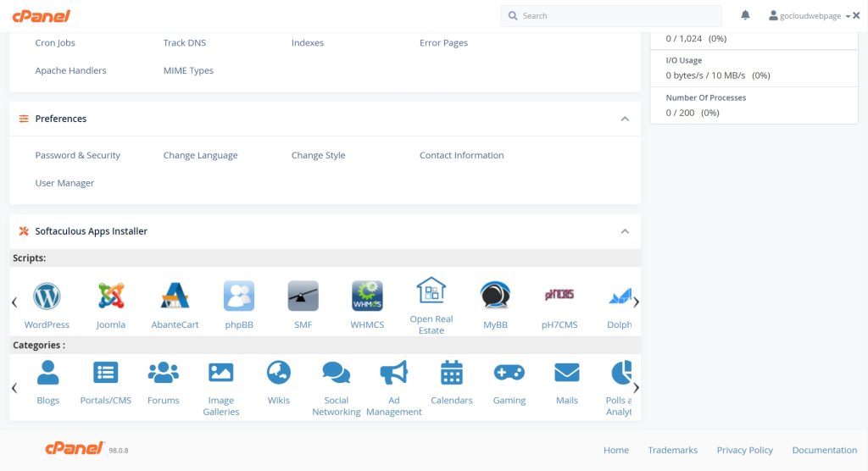Select the Open Real Estate icon
The height and width of the screenshot is (471, 868).
(x=431, y=290)
